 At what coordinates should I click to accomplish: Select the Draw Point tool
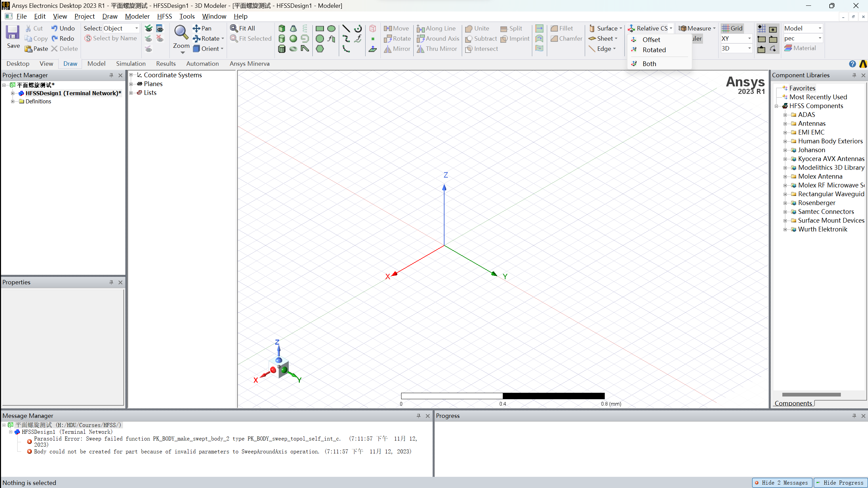[x=373, y=39]
